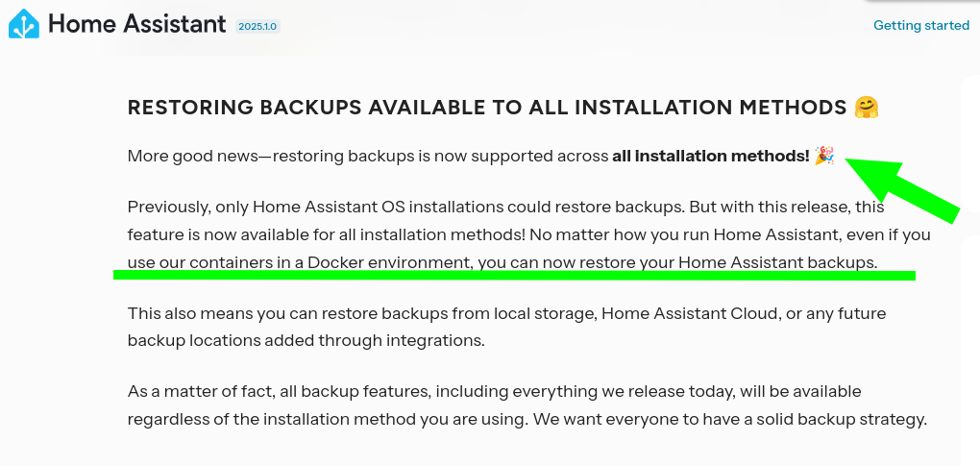Click the sentence 'More good news—restoring backups'
This screenshot has width=980, height=466.
[x=481, y=156]
